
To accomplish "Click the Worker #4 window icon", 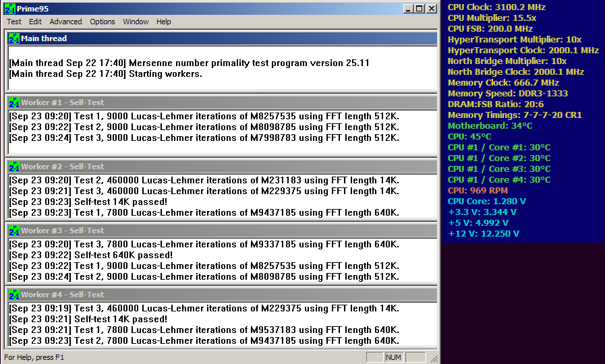I will [x=14, y=294].
